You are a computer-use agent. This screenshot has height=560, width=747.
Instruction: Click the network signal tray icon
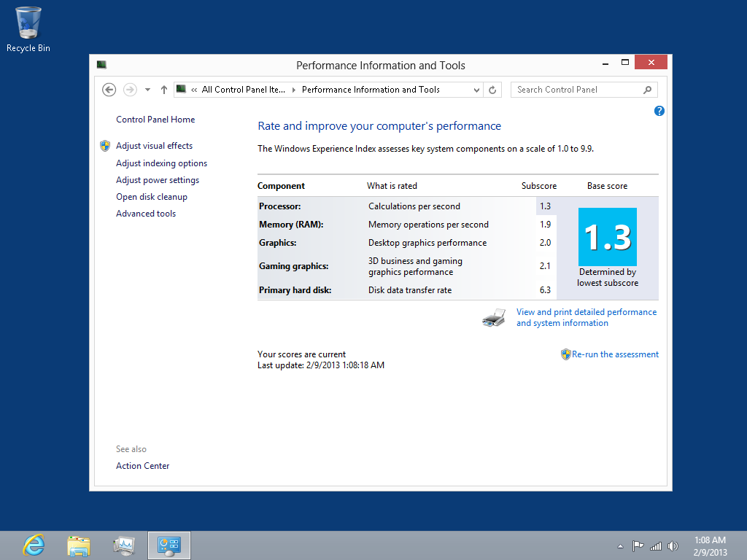pyautogui.click(x=656, y=546)
